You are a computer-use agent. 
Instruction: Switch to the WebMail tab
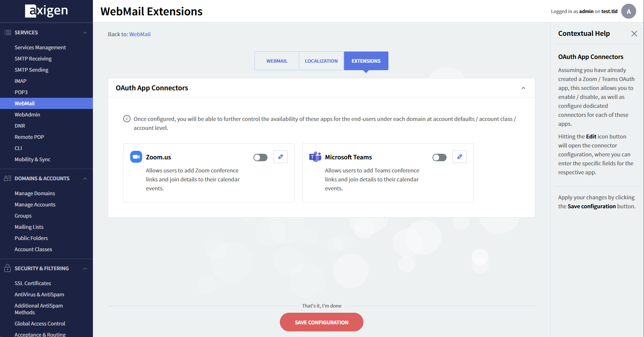click(x=277, y=61)
